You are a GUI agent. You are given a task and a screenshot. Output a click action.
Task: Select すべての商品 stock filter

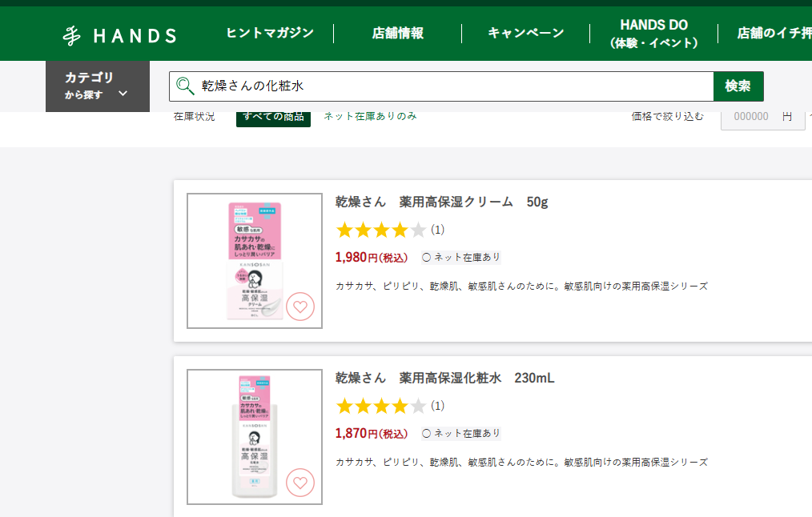pos(273,118)
